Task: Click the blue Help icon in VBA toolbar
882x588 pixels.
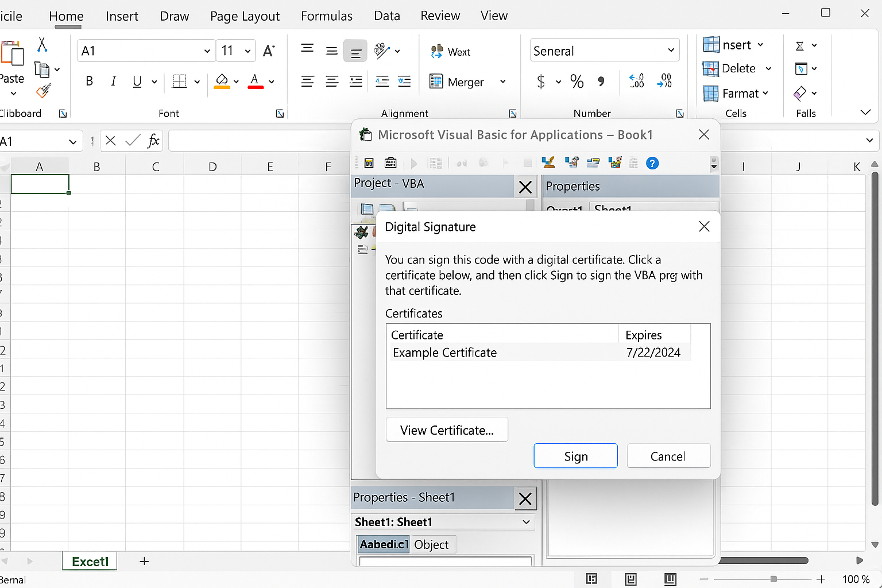Action: click(652, 163)
